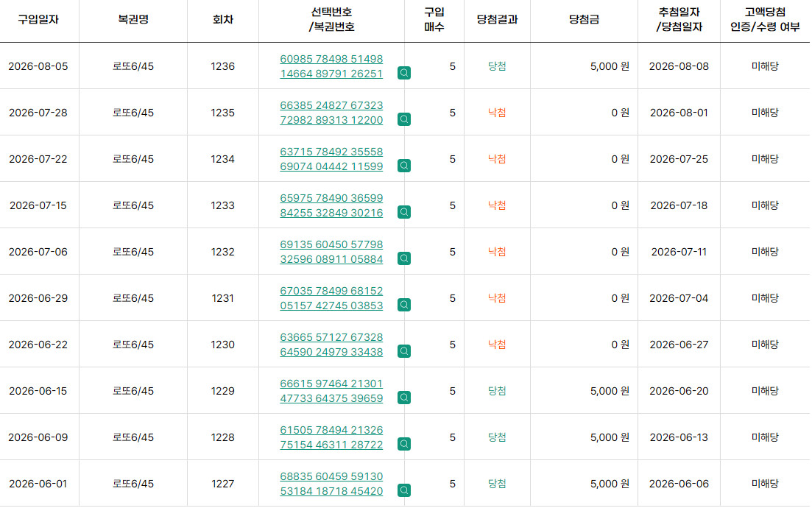Click the 당첨 result for round 1229

(497, 391)
